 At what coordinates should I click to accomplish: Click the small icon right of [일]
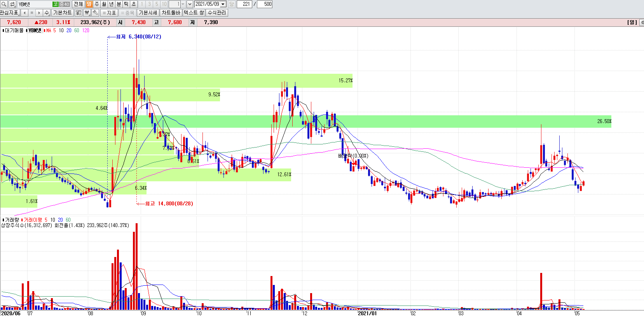[641, 23]
